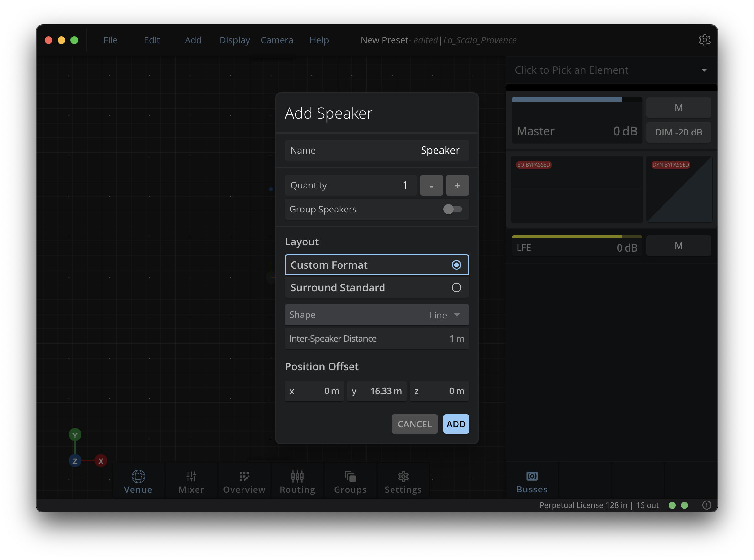The image size is (754, 560).
Task: Switch to the Overview tab icon
Action: 244,477
